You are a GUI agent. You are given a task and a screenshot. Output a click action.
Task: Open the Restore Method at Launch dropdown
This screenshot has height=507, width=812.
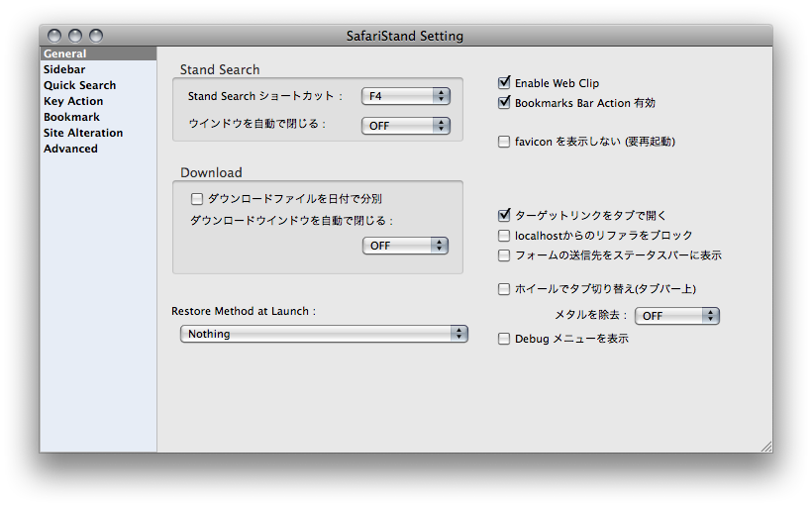point(324,334)
